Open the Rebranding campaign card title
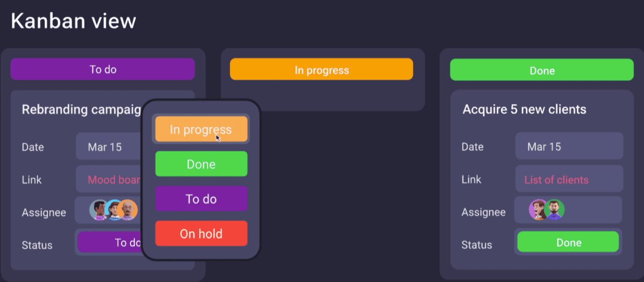Image resolution: width=644 pixels, height=282 pixels. (81, 110)
